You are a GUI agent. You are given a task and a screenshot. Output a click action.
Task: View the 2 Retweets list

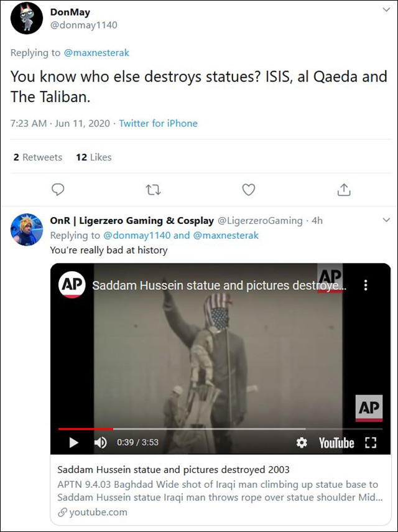pyautogui.click(x=38, y=157)
